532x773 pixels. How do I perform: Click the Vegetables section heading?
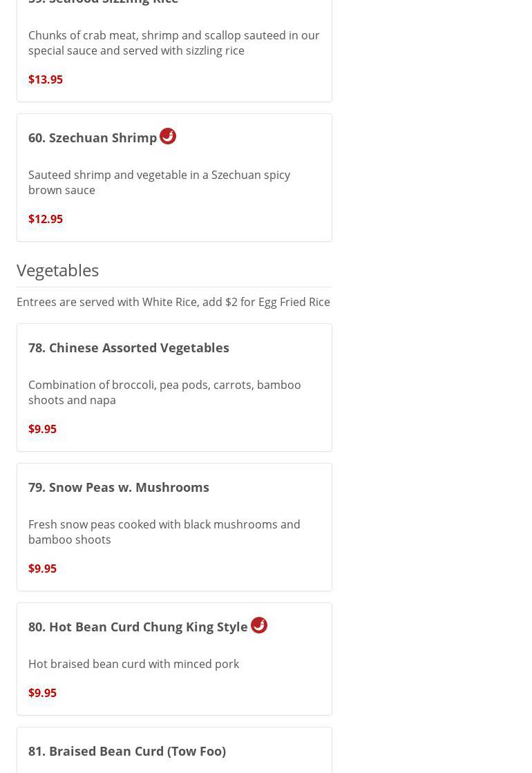(58, 270)
